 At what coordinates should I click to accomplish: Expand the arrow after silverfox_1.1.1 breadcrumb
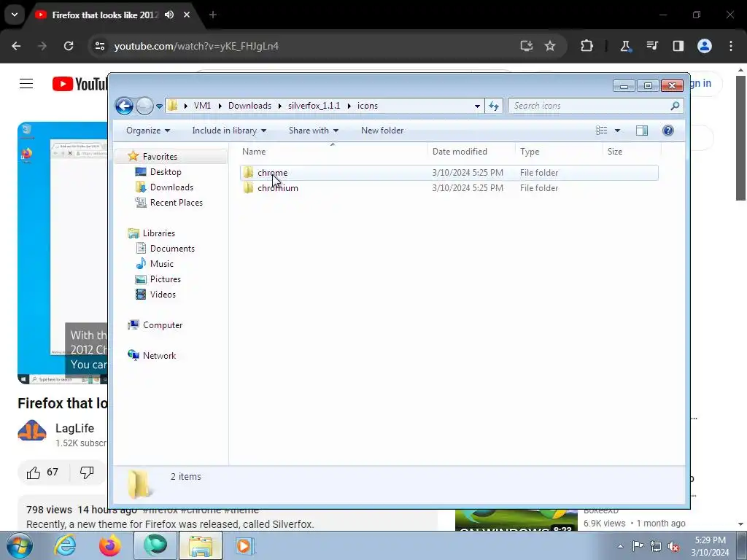pyautogui.click(x=349, y=106)
